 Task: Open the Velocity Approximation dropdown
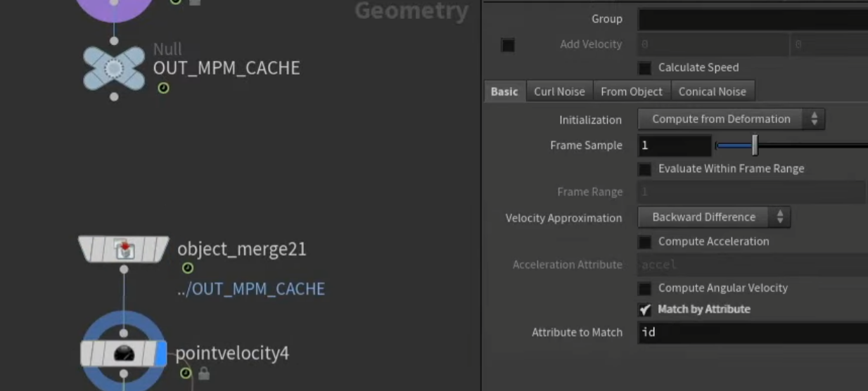[x=714, y=217]
